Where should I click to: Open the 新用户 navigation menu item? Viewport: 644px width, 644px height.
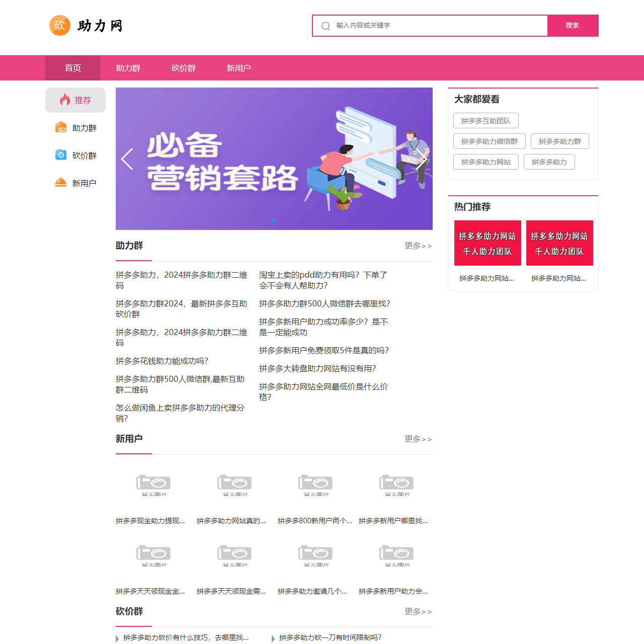tap(239, 68)
